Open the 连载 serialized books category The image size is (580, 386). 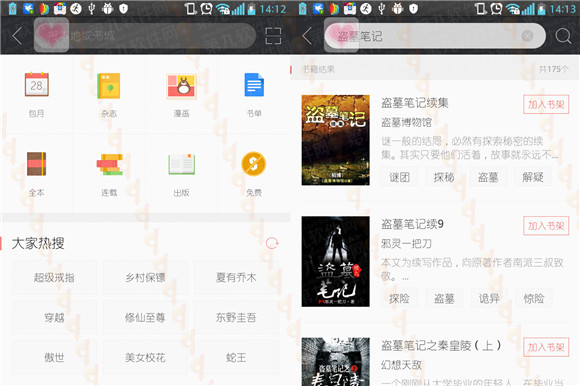109,174
